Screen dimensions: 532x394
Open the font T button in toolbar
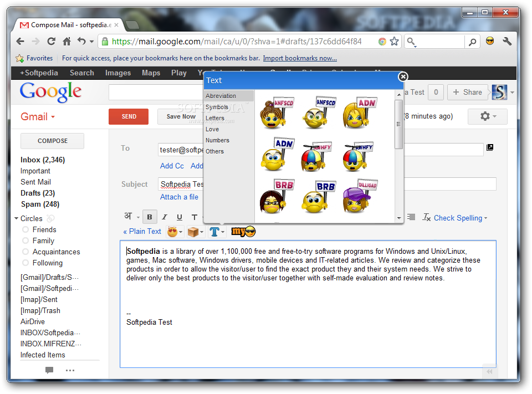pos(195,217)
